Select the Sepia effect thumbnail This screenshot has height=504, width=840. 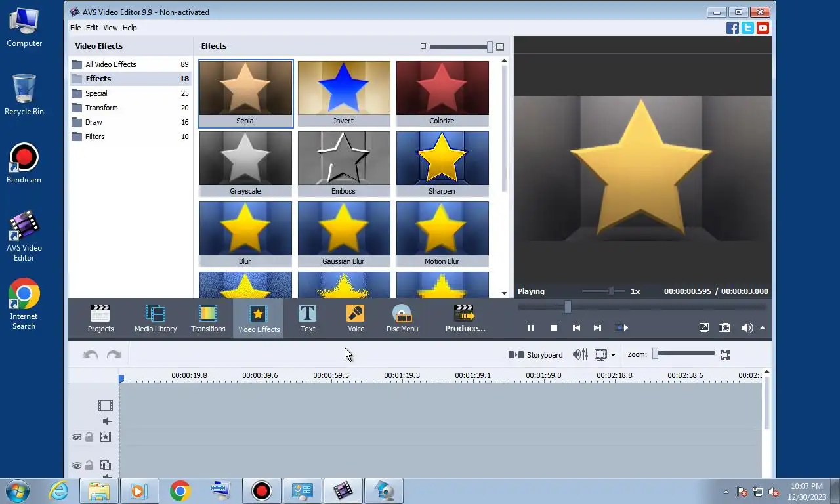pos(245,93)
